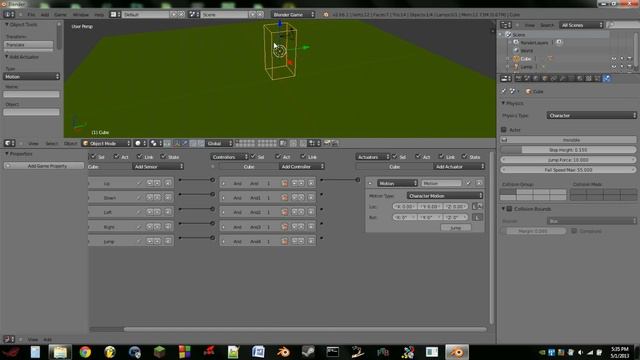This screenshot has width=640, height=360.
Task: Toggle controllers Link checkbox
Action: (303, 156)
